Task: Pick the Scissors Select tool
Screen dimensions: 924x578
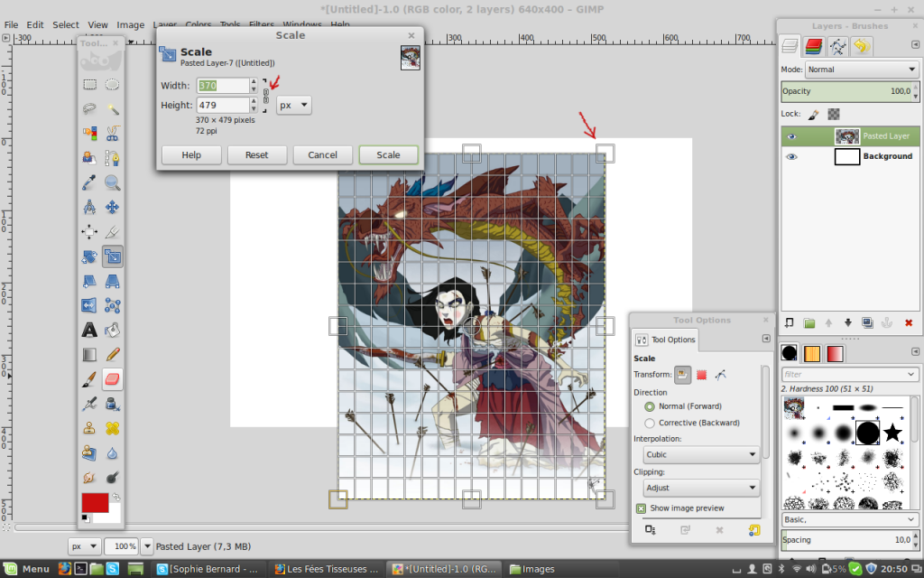Action: click(x=112, y=134)
